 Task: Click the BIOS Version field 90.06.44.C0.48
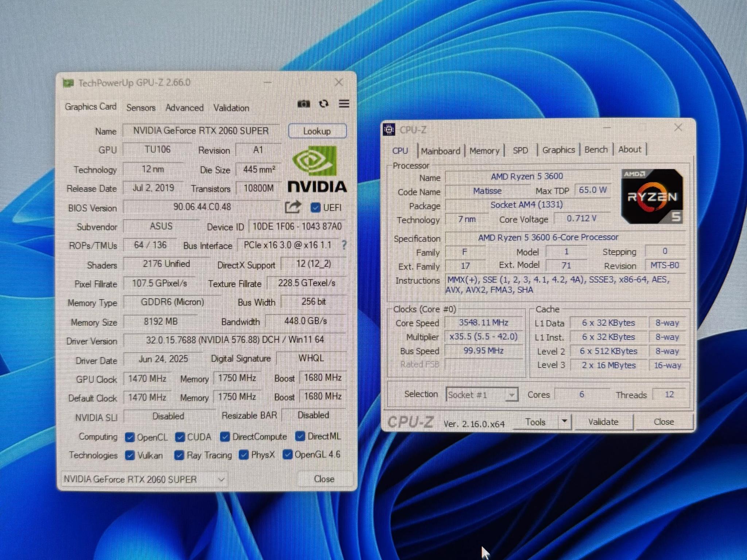pyautogui.click(x=202, y=207)
